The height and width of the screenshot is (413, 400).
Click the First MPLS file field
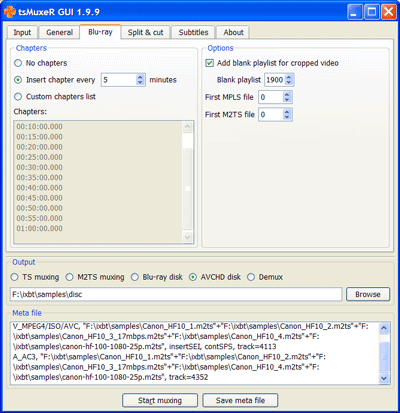pyautogui.click(x=271, y=97)
